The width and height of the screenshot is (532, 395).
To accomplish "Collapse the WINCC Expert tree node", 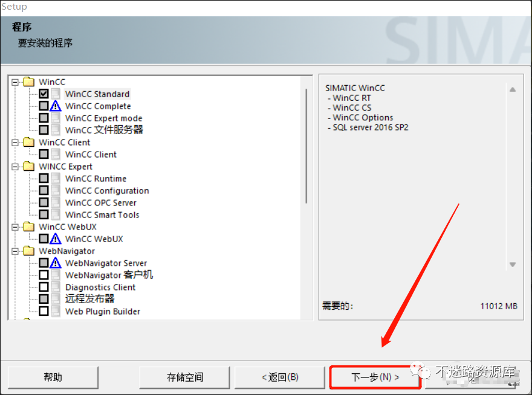I will point(15,167).
